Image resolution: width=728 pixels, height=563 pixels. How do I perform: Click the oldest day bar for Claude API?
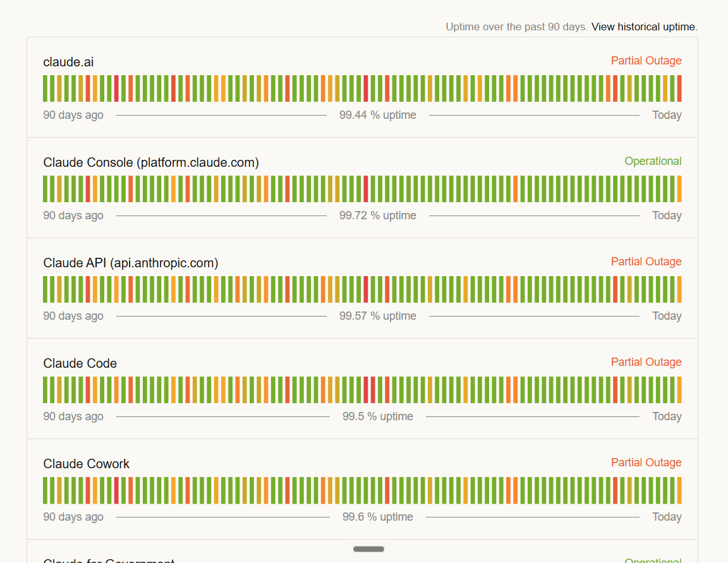point(45,289)
